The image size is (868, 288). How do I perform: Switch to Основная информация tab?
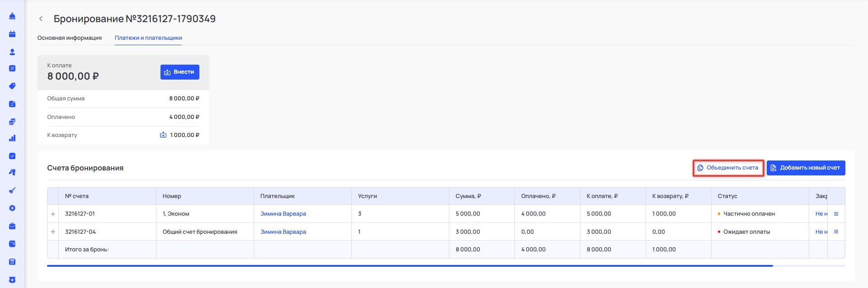[70, 38]
